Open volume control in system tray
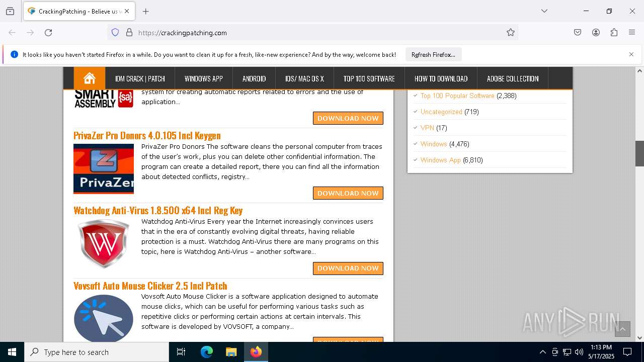This screenshot has height=362, width=644. pos(579,352)
